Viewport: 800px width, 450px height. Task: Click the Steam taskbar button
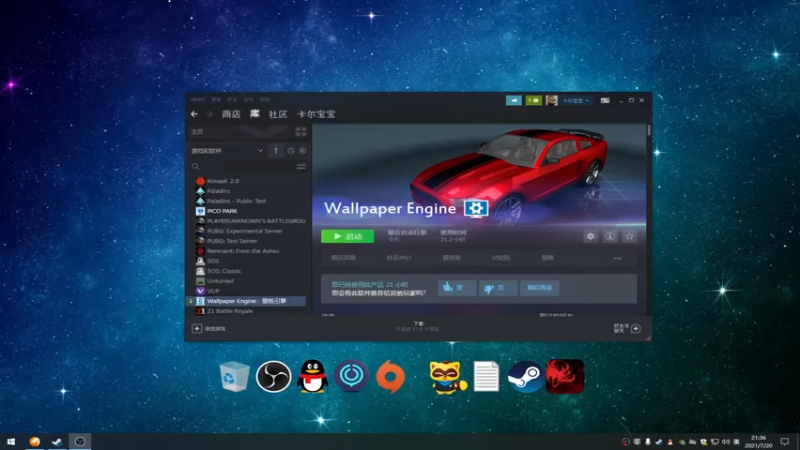(x=57, y=441)
